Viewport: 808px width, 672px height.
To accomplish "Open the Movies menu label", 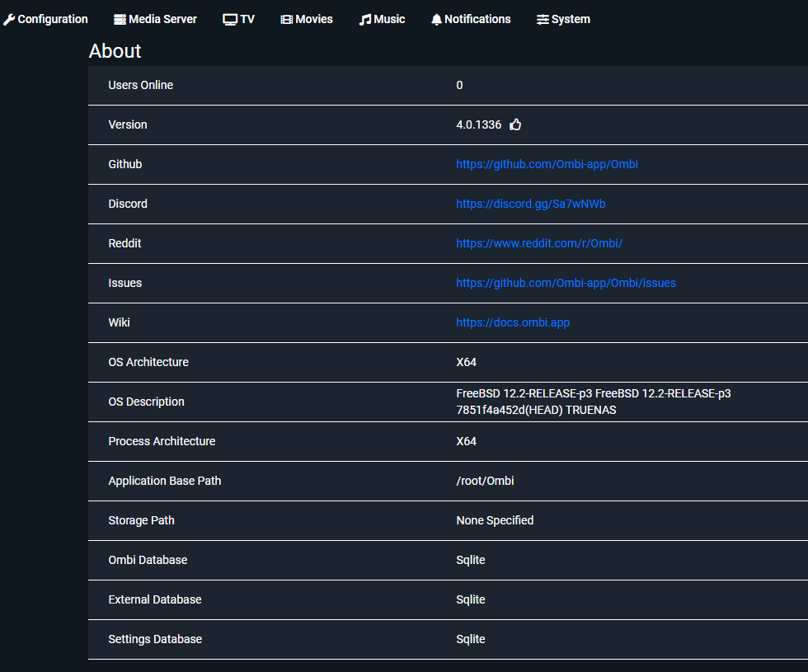I will 314,19.
